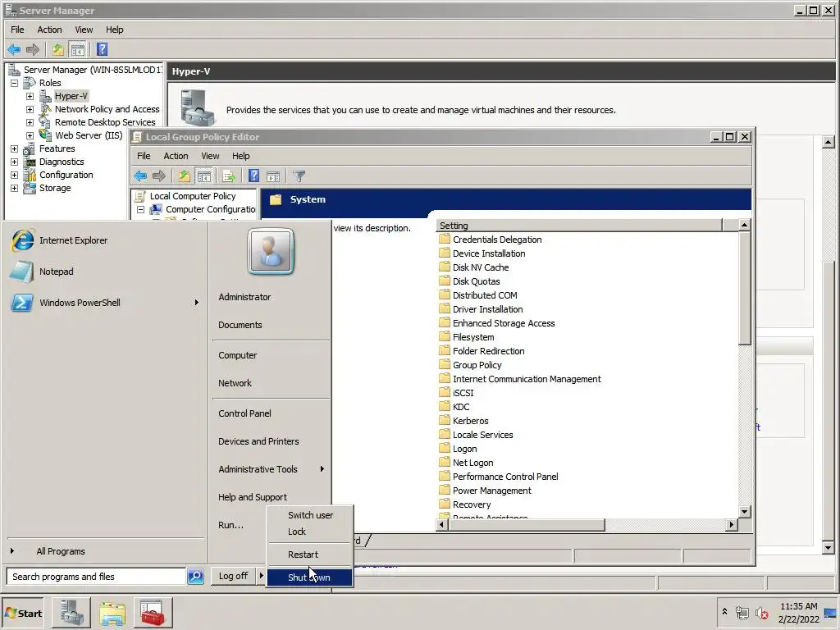Screen dimensions: 840x630
Task: Expand the Storage tree node
Action: pyautogui.click(x=15, y=188)
